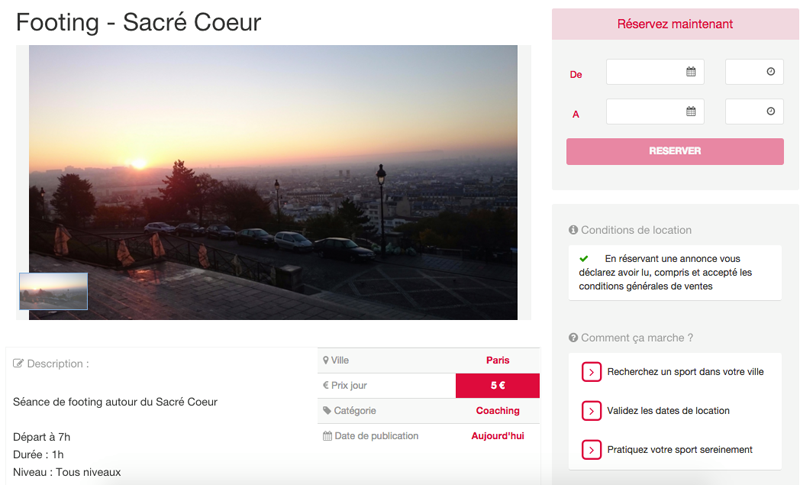The height and width of the screenshot is (485, 800).
Task: Click the text Durée : 1h
Action: point(38,454)
